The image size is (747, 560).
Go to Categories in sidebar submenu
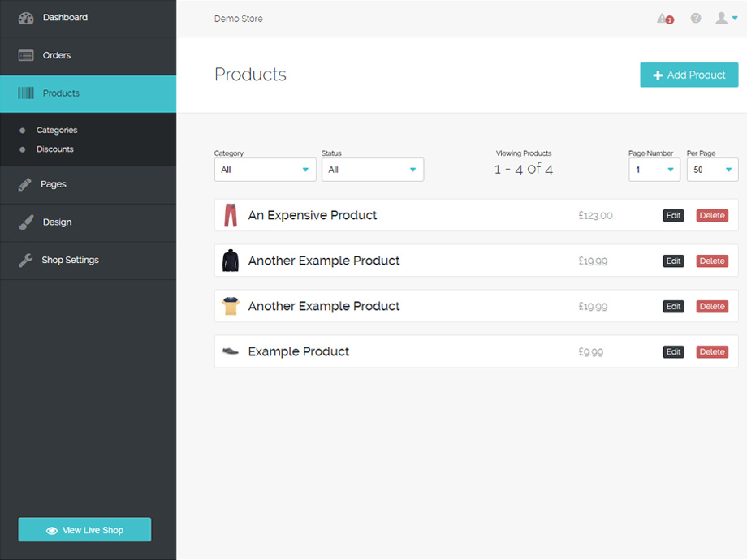57,130
